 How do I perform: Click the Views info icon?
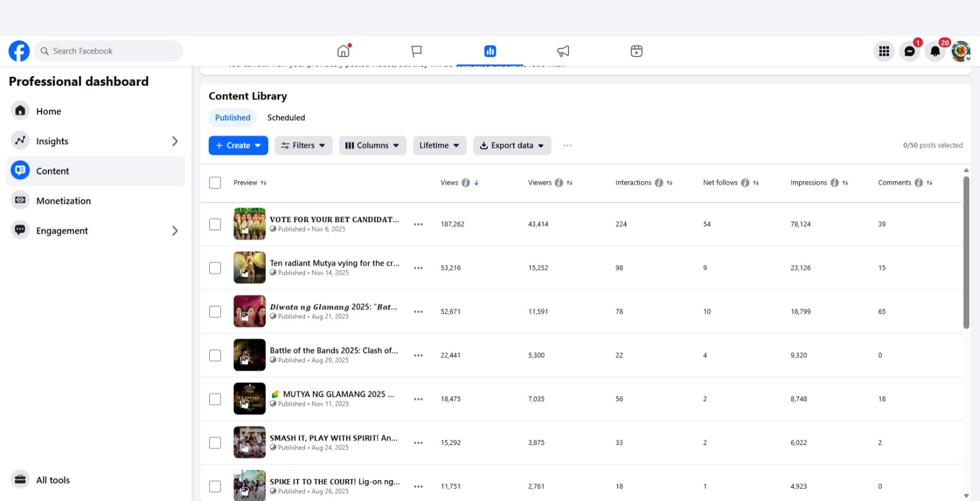[x=466, y=183]
